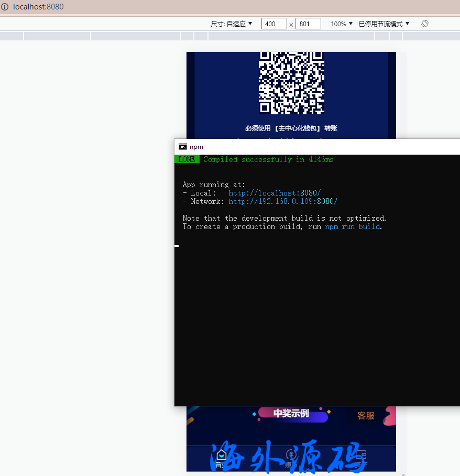Click the viewport height field showing 801

pos(308,24)
